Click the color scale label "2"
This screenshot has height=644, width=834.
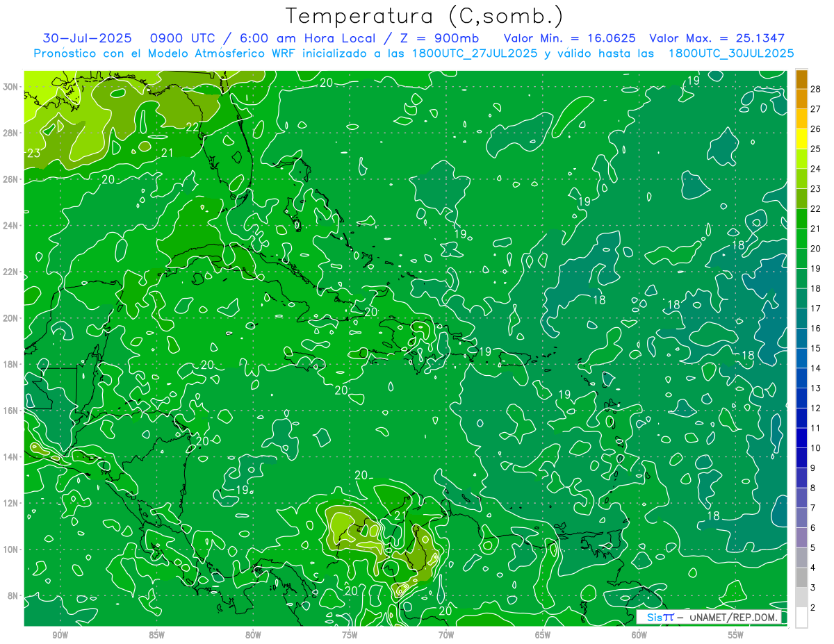point(813,608)
